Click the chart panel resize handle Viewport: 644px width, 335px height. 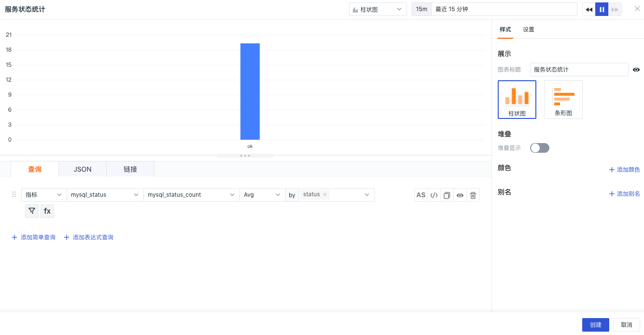point(245,156)
